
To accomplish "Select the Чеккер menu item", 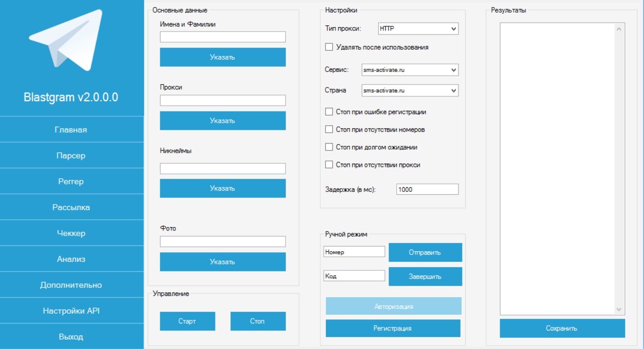I will pyautogui.click(x=71, y=233).
